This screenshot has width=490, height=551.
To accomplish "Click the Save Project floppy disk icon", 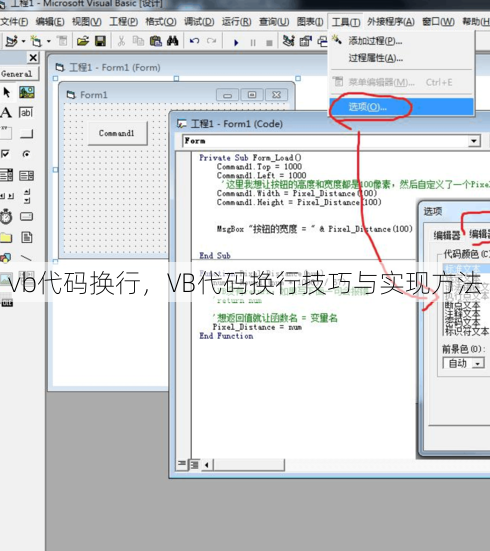I will click(101, 41).
